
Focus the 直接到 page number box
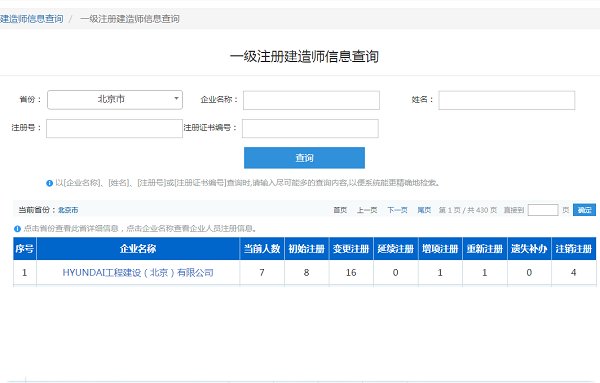coord(543,210)
